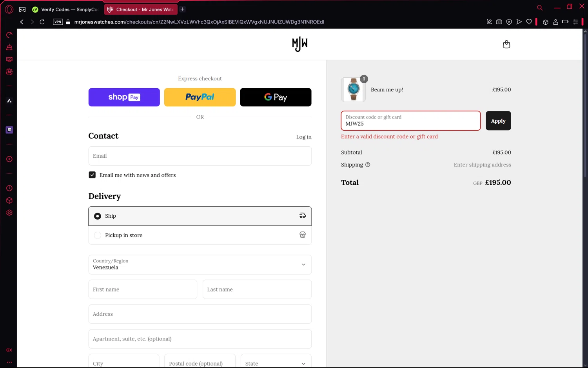Open GX Corner gamepad icon
This screenshot has height=368, width=588.
click(x=22, y=9)
